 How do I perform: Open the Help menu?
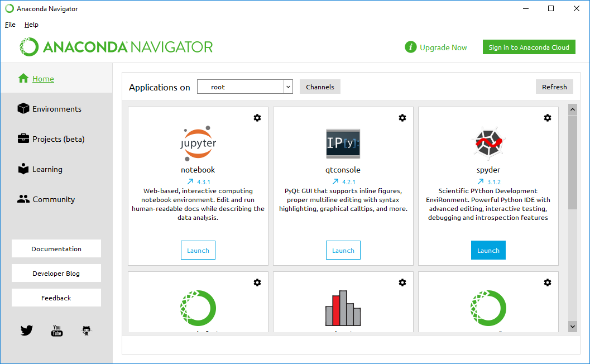31,25
